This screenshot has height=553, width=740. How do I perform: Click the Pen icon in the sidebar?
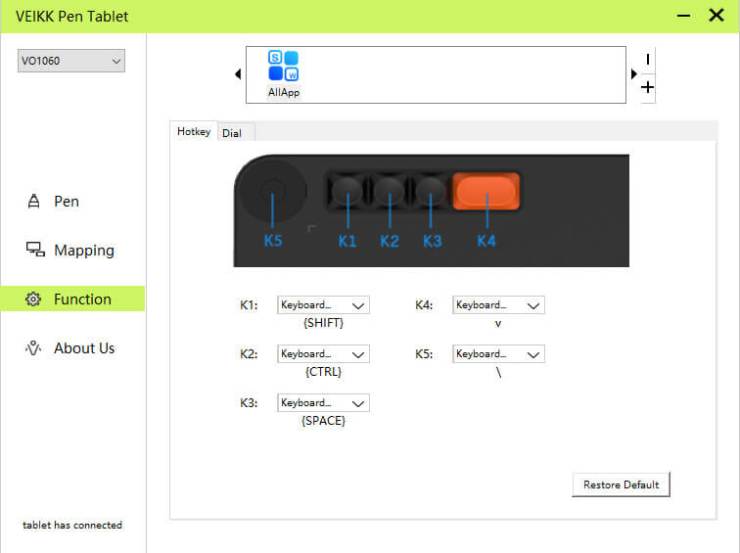tap(34, 201)
